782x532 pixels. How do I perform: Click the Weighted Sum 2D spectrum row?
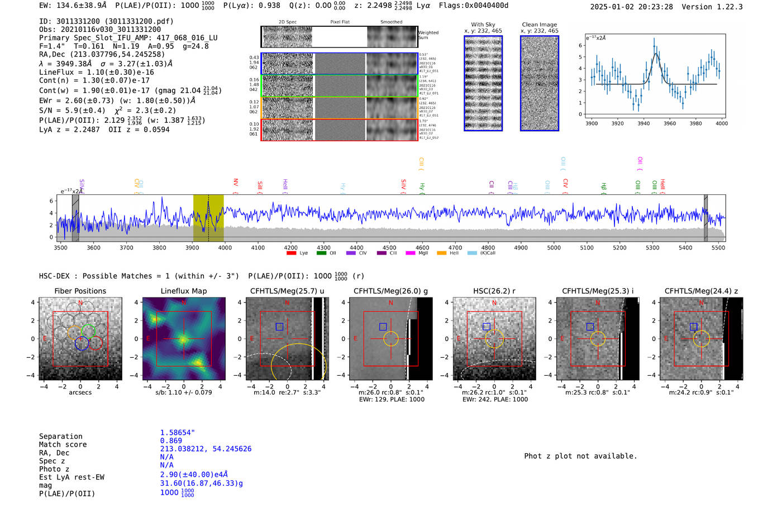pyautogui.click(x=339, y=37)
